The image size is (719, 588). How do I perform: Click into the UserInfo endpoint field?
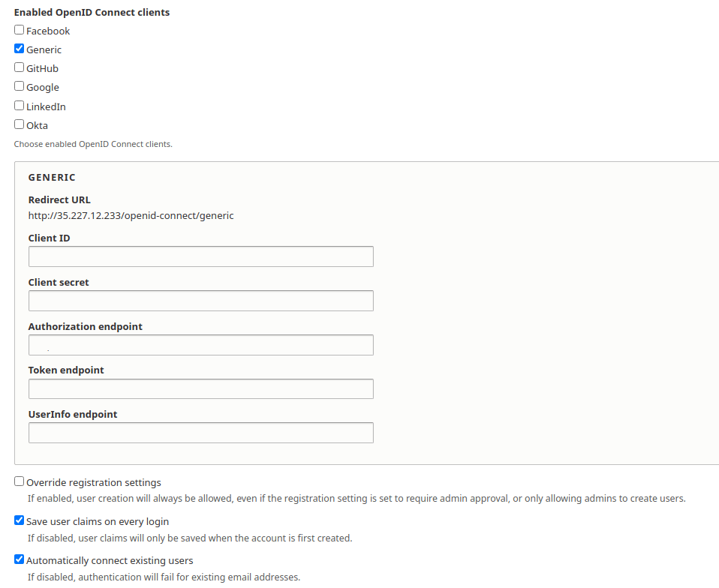pyautogui.click(x=200, y=433)
